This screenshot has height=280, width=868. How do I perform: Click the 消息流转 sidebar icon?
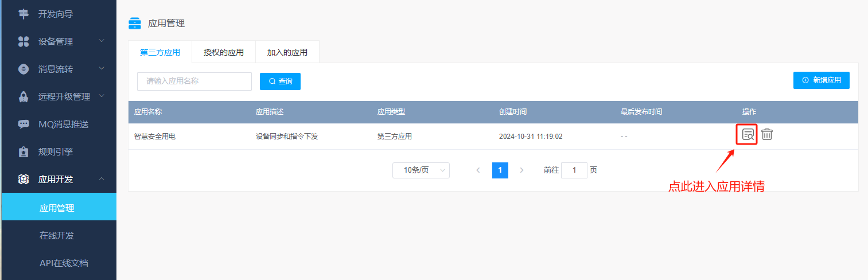pos(24,69)
